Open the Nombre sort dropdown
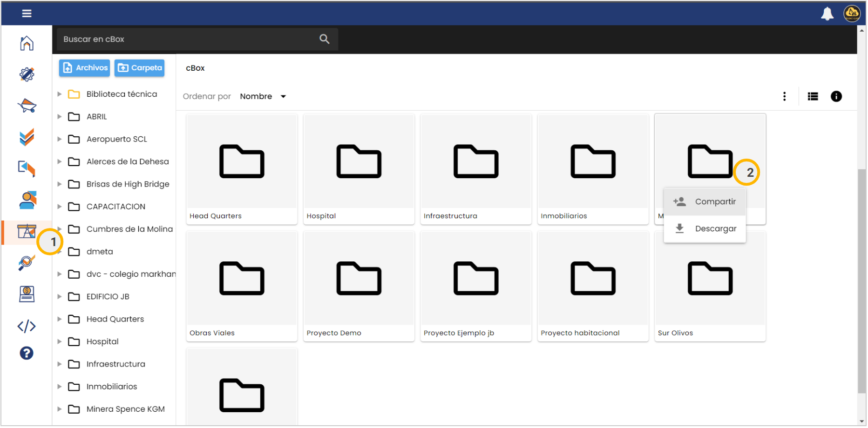Viewport: 868px width, 428px height. click(x=263, y=96)
